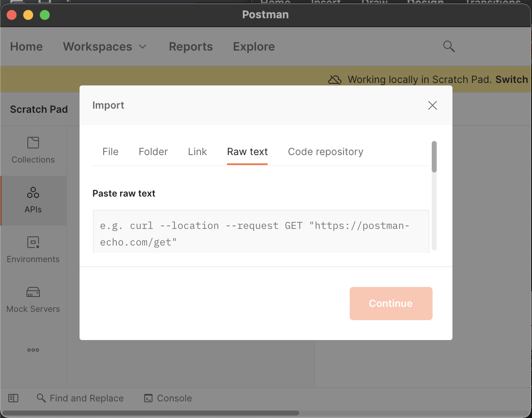Expand the Workspaces dropdown
This screenshot has height=418, width=532.
(105, 46)
